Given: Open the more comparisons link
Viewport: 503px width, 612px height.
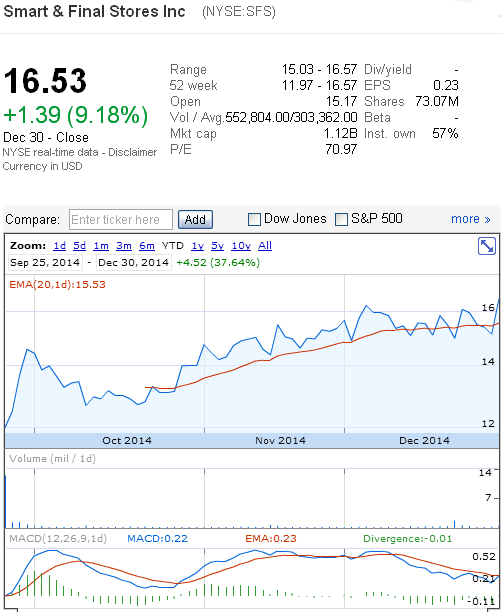Looking at the screenshot, I should coord(471,219).
